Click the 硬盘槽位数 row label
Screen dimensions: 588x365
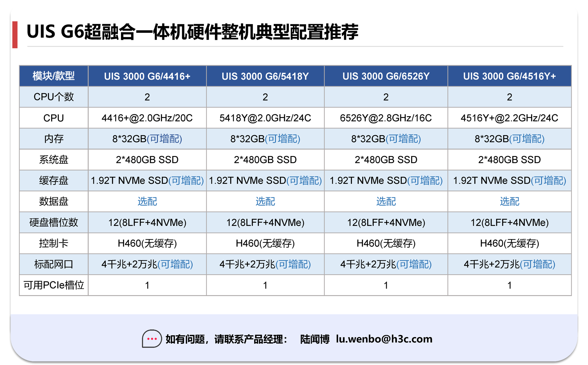(x=54, y=222)
